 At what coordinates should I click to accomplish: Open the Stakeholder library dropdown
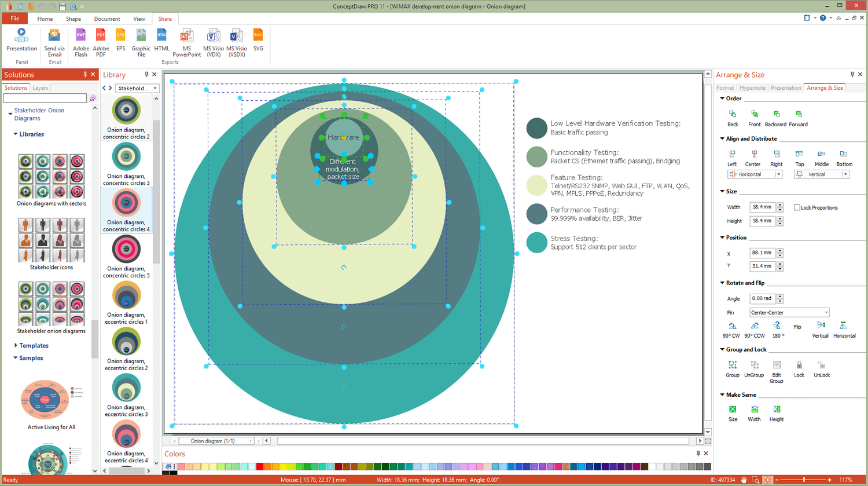(155, 89)
